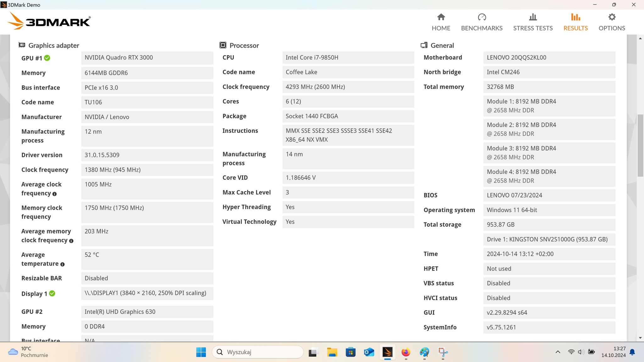This screenshot has width=644, height=362.
Task: Click the Time 2024-10-14 13:12 value
Action: click(549, 254)
